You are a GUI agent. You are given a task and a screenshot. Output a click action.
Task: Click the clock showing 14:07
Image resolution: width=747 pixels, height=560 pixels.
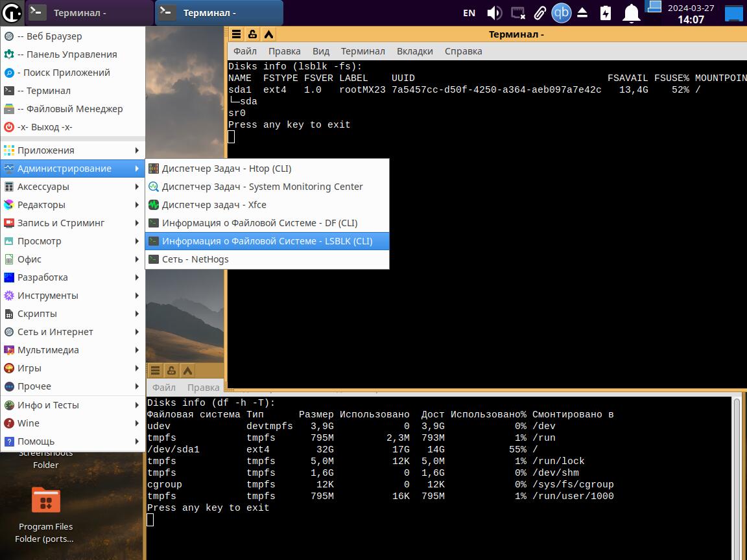pos(691,19)
